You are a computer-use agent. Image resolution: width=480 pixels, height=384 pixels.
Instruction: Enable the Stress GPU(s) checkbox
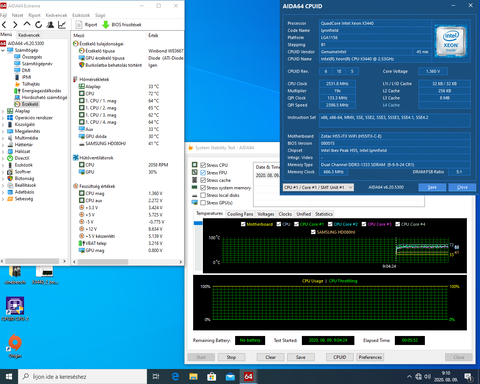tap(203, 203)
